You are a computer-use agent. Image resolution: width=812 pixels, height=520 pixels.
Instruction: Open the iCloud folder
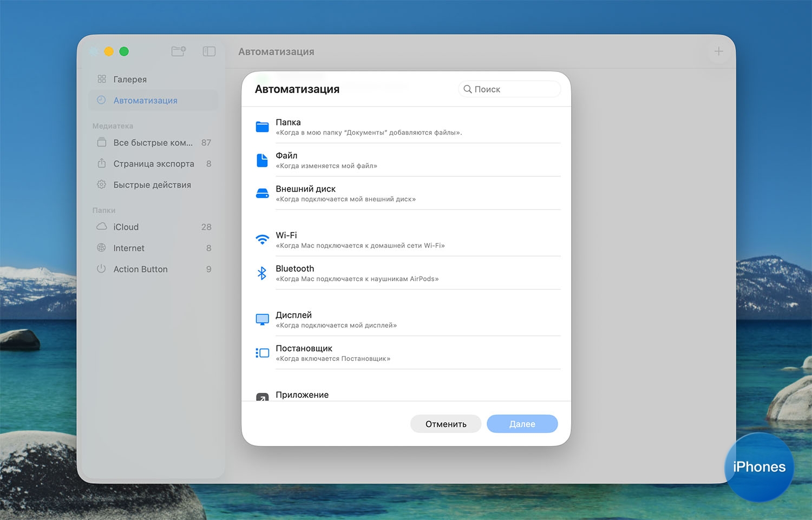click(x=126, y=227)
